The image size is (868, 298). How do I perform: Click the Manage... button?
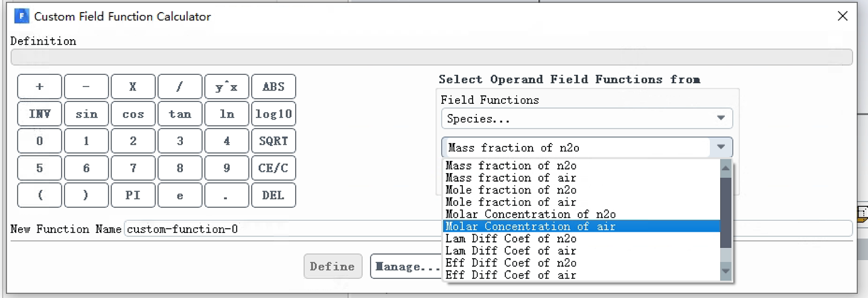pyautogui.click(x=406, y=267)
